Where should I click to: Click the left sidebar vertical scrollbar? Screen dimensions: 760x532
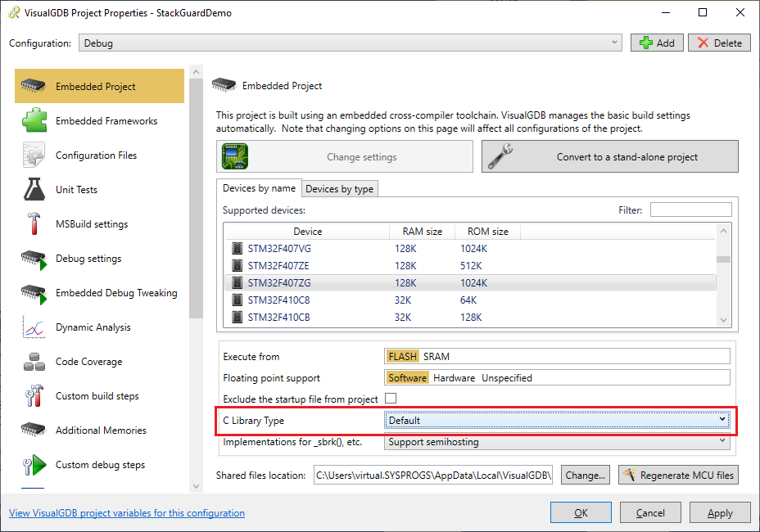pos(196,196)
